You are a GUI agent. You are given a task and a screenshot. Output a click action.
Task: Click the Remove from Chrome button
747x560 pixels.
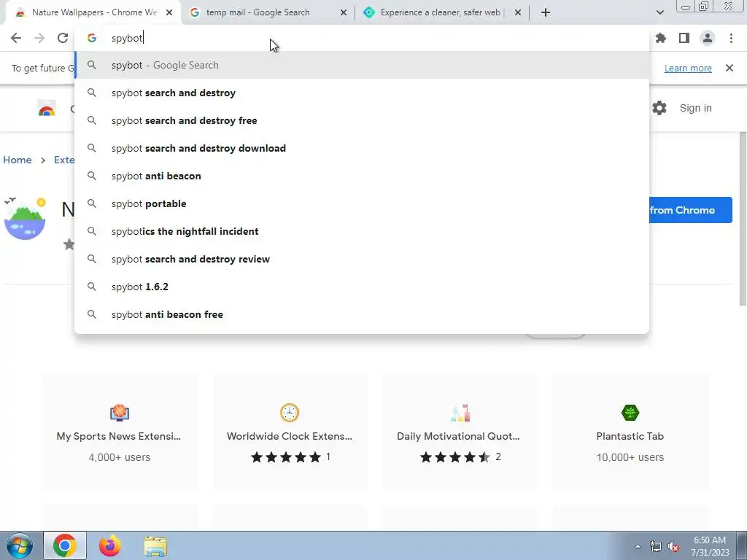coord(691,210)
